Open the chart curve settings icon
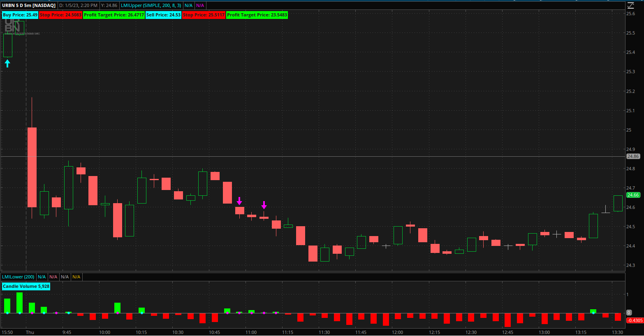Image resolution: width=644 pixels, height=336 pixels. click(630, 5)
